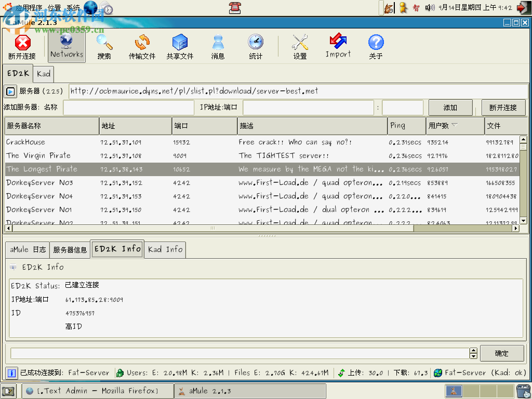Launch the Import tool
Viewport: 532px width, 399px height.
click(338, 47)
